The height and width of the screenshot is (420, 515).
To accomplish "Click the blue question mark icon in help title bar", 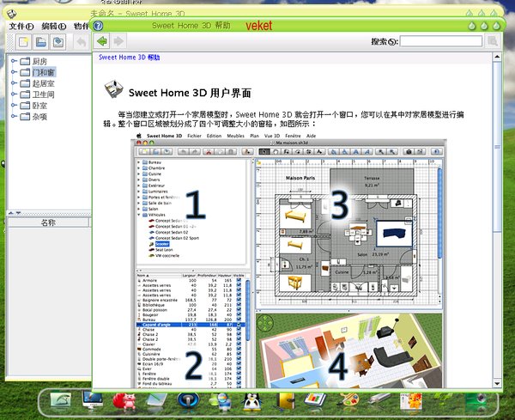I will (98, 26).
